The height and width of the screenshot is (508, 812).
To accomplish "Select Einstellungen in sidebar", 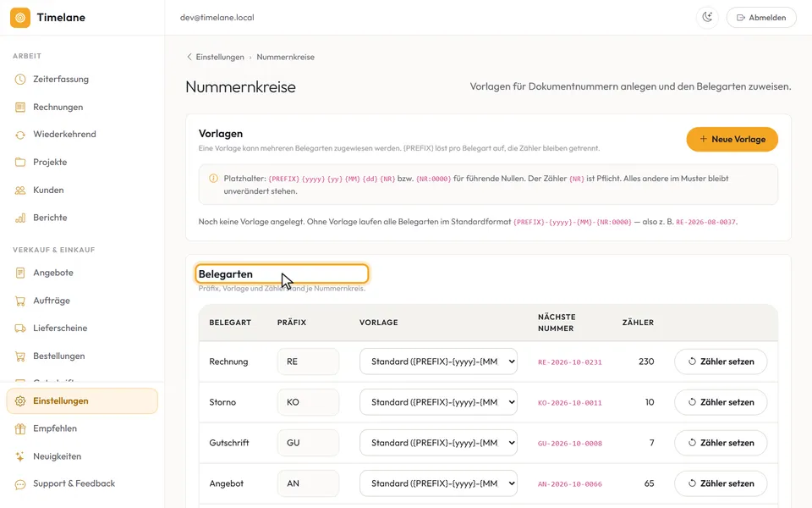I will click(x=82, y=401).
